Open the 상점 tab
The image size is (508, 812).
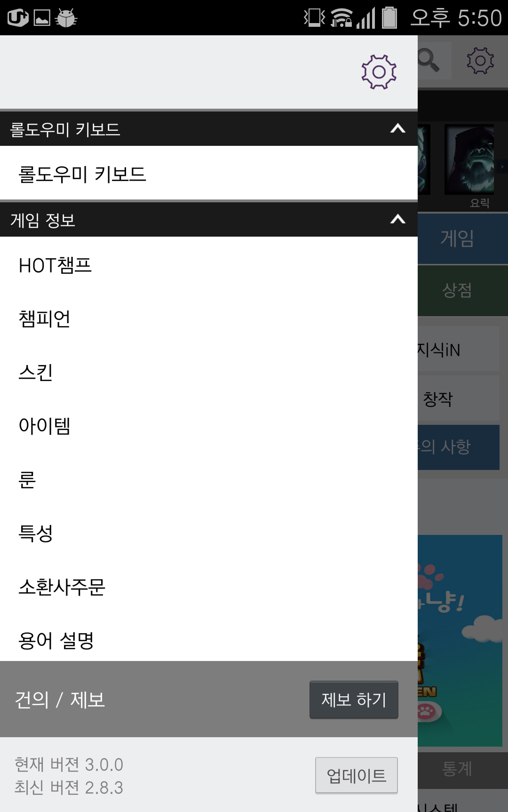(x=463, y=290)
